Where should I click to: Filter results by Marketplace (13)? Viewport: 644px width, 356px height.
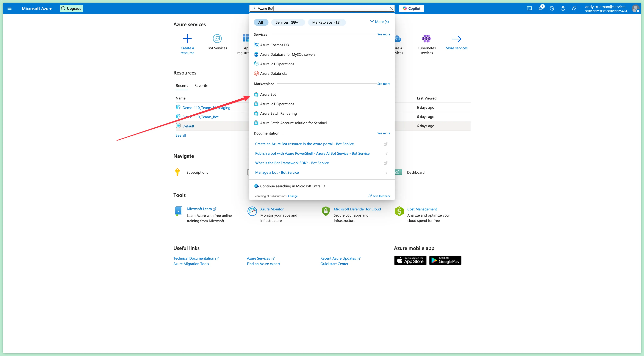pyautogui.click(x=327, y=22)
